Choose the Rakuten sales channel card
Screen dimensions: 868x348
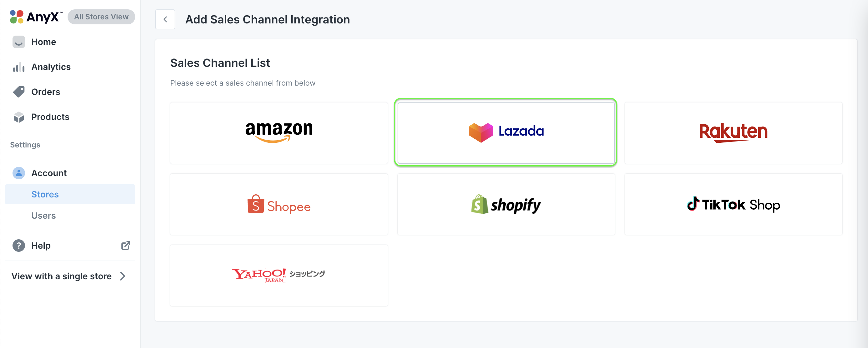pos(733,133)
